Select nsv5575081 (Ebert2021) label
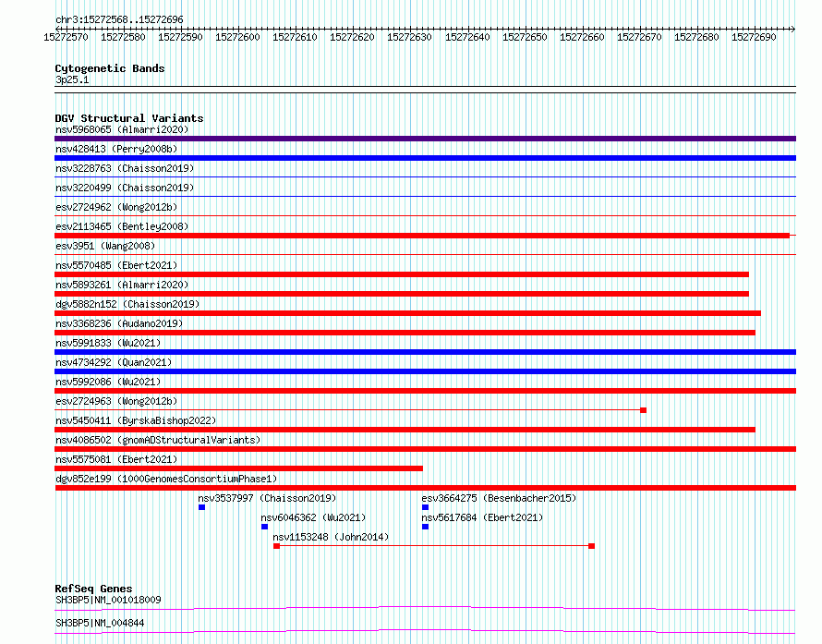This screenshot has height=644, width=822. pyautogui.click(x=116, y=459)
